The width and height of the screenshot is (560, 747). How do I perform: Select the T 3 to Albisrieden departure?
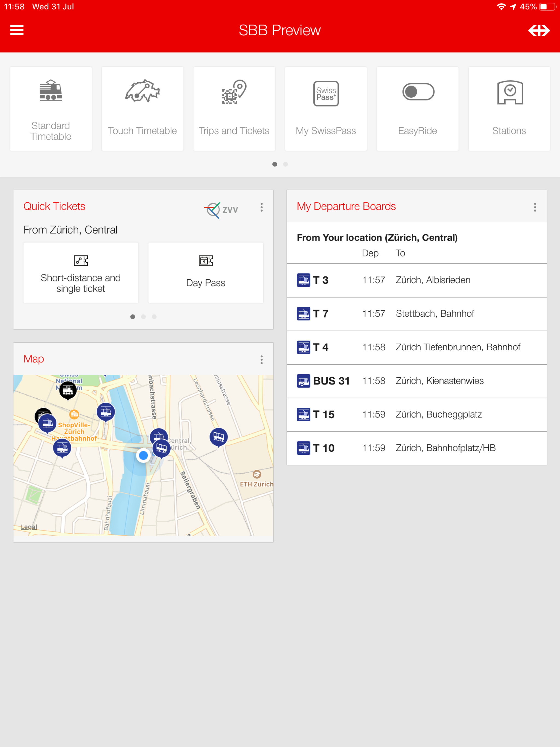(x=416, y=280)
